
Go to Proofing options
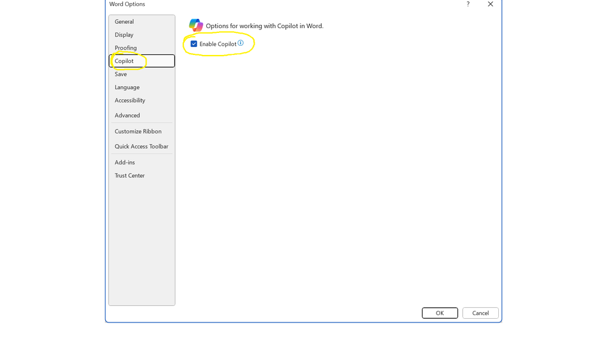tap(142, 48)
